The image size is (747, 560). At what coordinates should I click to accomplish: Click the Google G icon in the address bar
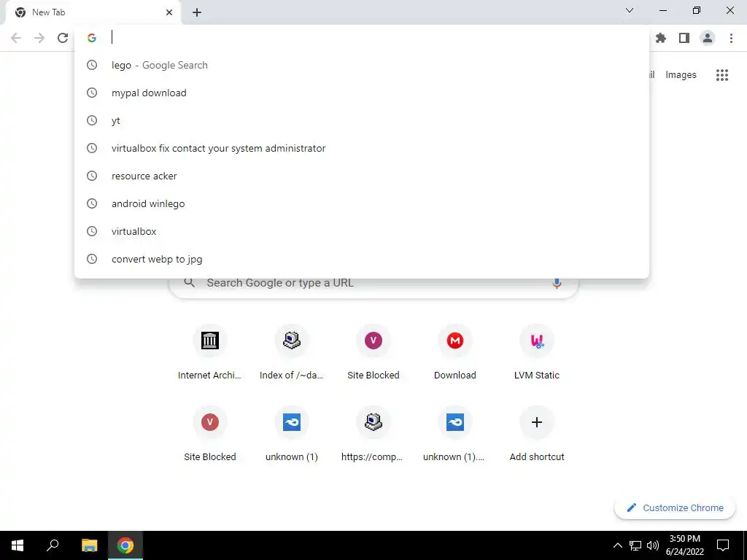coord(92,38)
